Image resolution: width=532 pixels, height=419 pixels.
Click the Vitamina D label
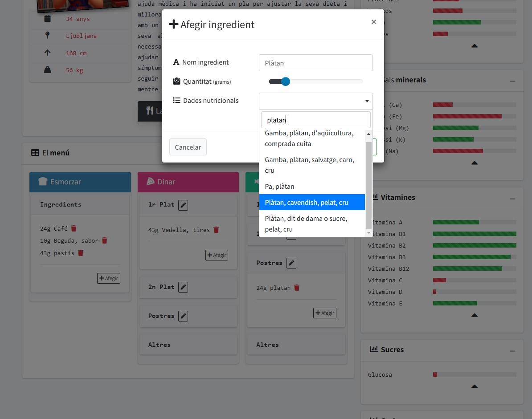[x=385, y=292]
